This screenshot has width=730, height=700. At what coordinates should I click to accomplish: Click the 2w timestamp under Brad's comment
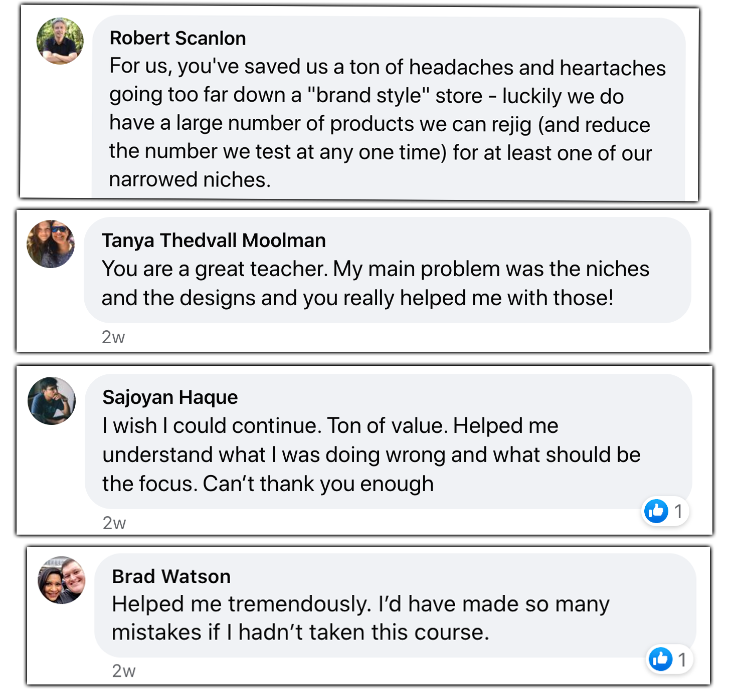(x=124, y=670)
